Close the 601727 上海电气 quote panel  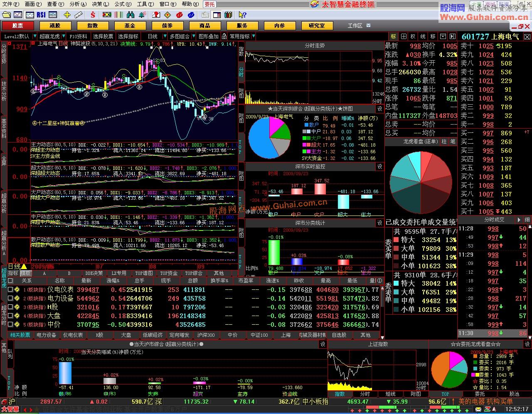click(527, 37)
